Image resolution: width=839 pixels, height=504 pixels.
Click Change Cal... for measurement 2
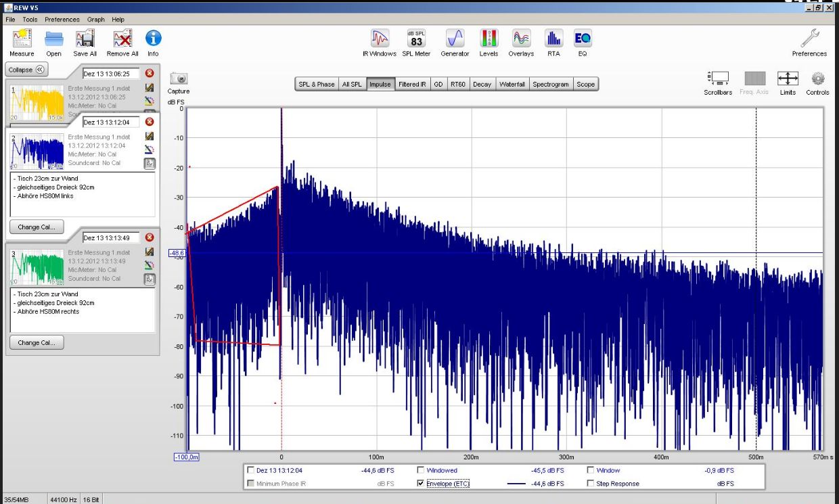pos(37,227)
